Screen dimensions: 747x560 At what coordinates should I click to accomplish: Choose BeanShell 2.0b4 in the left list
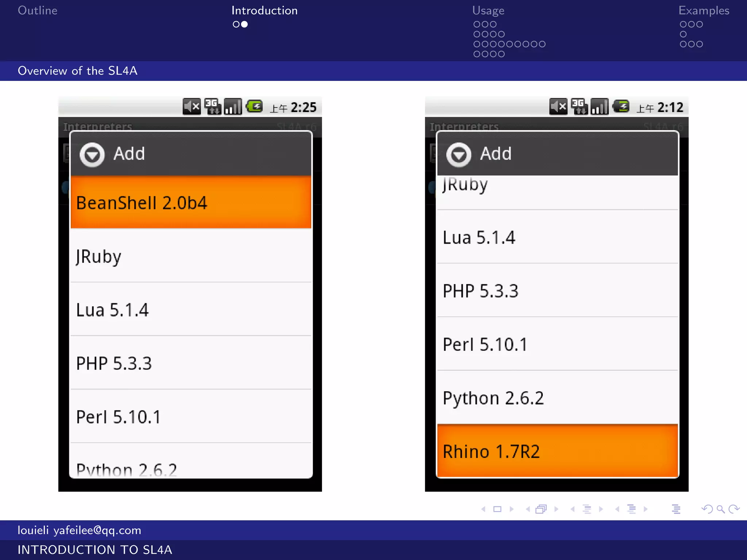pyautogui.click(x=191, y=203)
